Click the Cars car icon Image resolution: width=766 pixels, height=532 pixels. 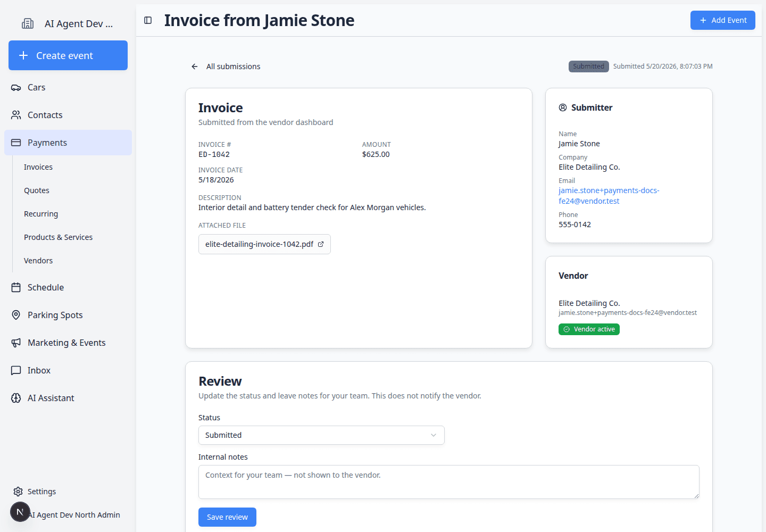16,87
